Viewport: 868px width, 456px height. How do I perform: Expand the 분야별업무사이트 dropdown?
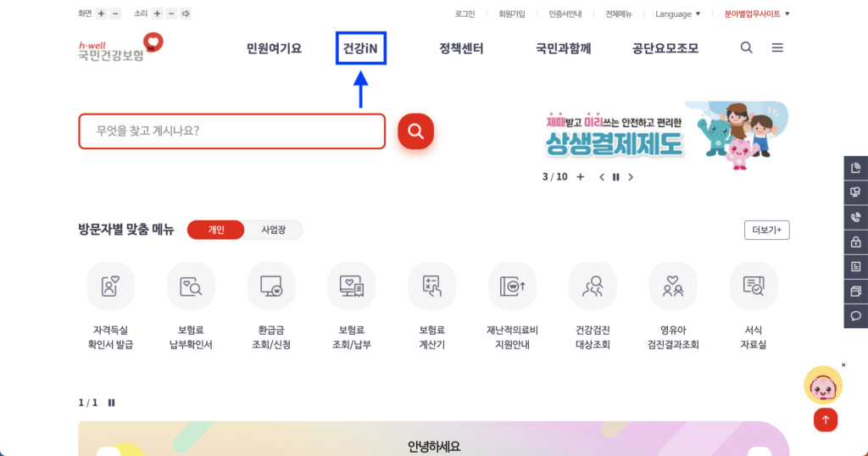coord(756,14)
